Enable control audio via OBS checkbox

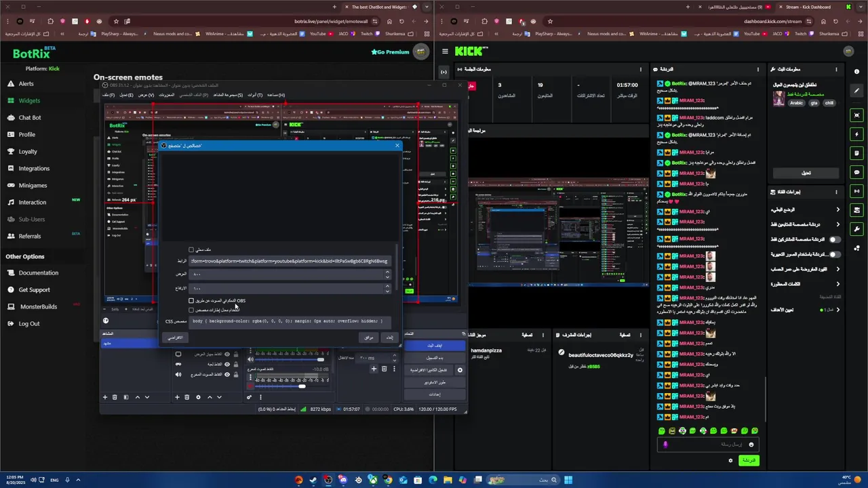[x=191, y=301]
